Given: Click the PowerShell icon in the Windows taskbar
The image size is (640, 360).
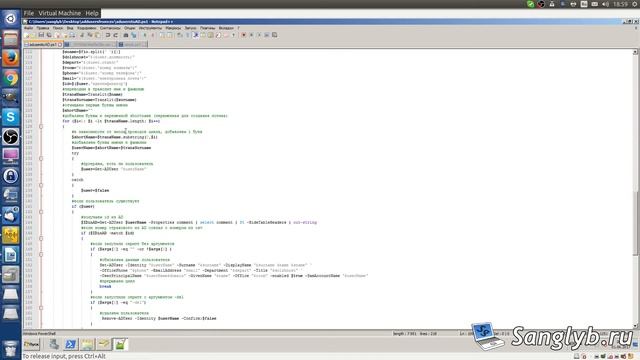Looking at the screenshot, I should click(70, 344).
